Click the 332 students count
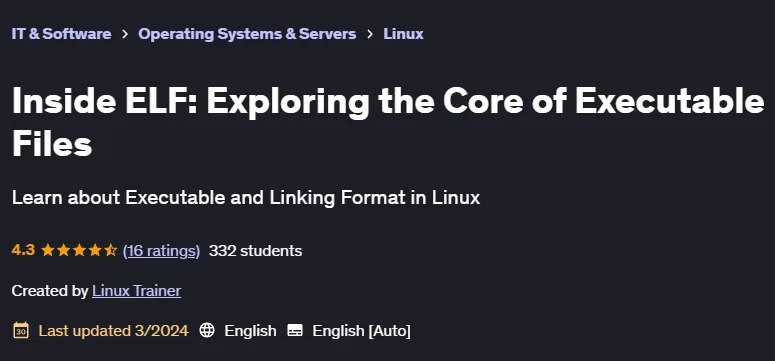This screenshot has width=775, height=361. tap(256, 251)
